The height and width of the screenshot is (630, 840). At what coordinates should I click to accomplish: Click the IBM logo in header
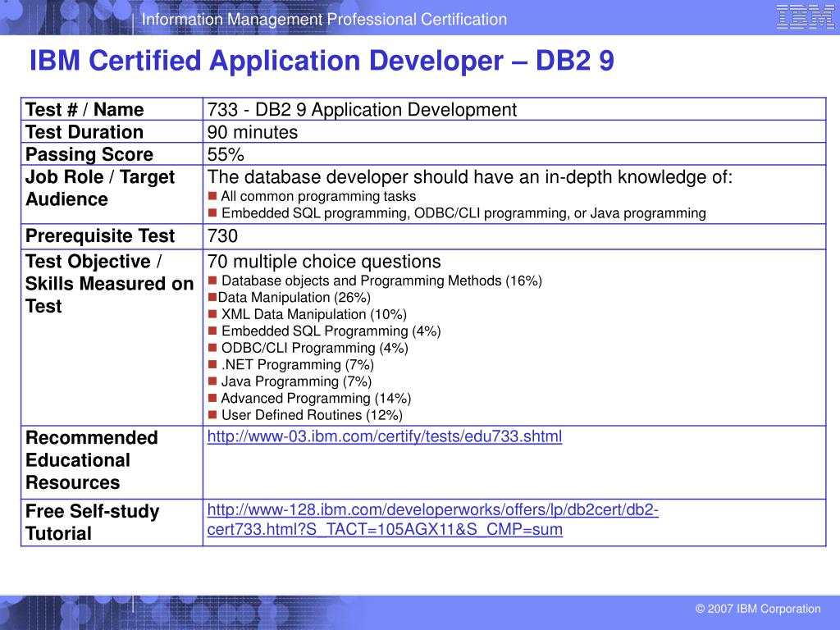[805, 17]
